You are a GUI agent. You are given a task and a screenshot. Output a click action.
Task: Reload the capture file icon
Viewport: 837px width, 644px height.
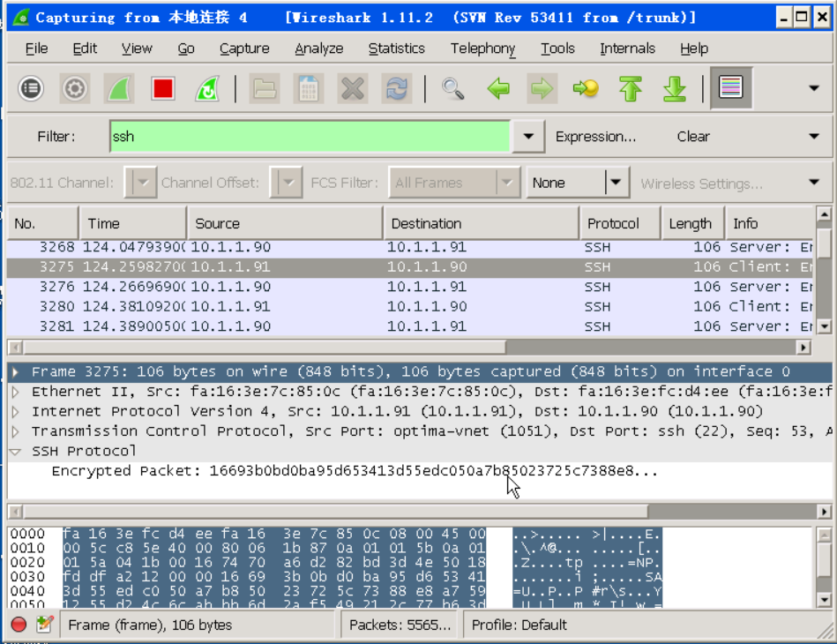[x=397, y=88]
